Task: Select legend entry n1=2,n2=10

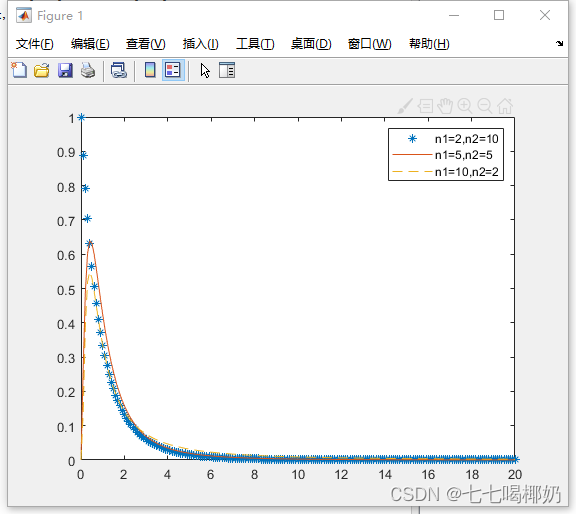Action: click(446, 139)
